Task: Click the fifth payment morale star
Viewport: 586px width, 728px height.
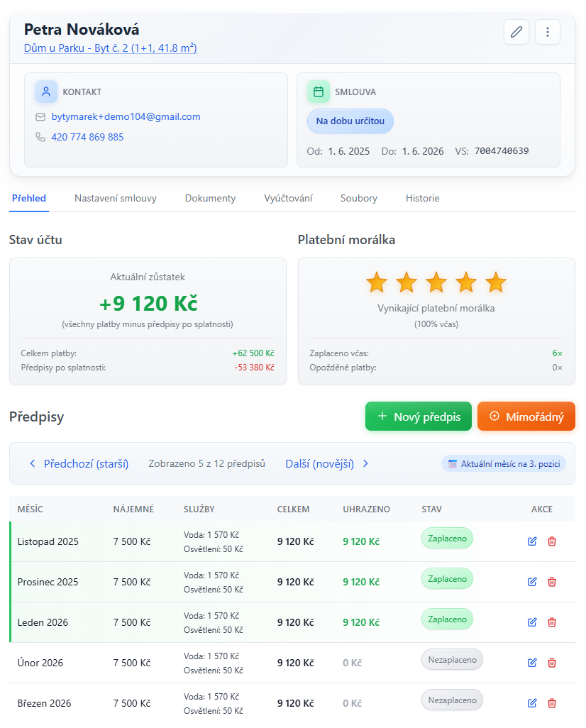Action: (496, 282)
